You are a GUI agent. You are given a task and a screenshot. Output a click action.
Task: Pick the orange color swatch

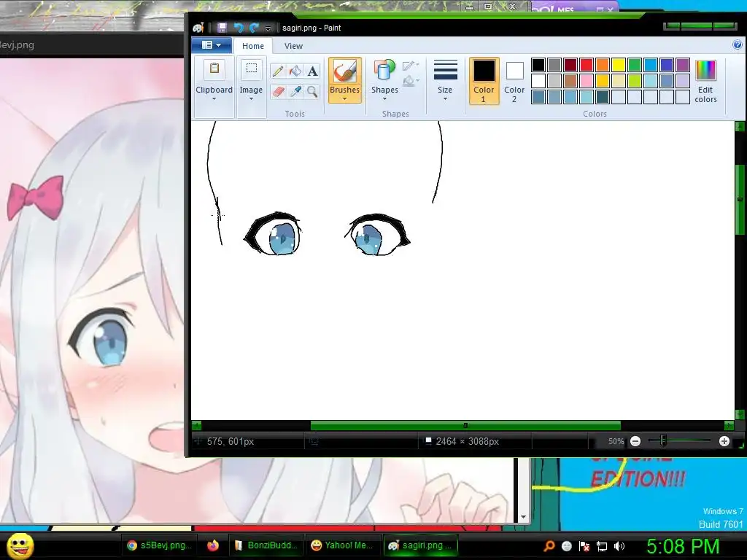point(602,64)
